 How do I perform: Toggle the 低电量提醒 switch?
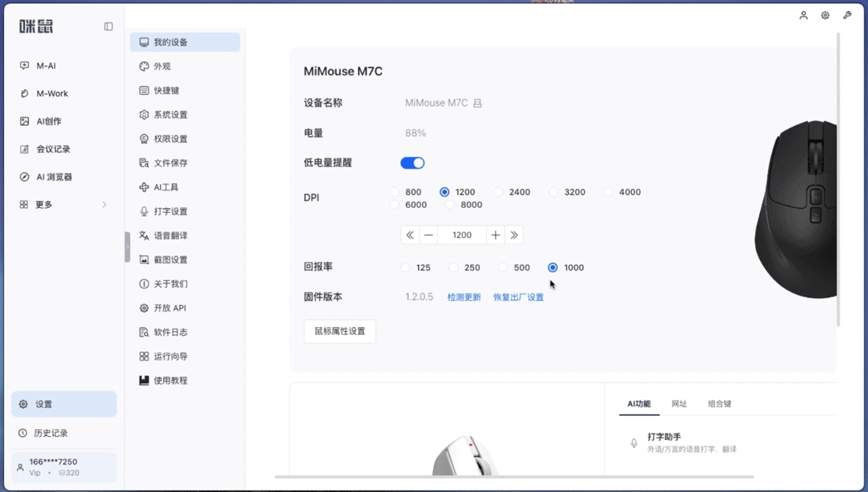tap(413, 162)
